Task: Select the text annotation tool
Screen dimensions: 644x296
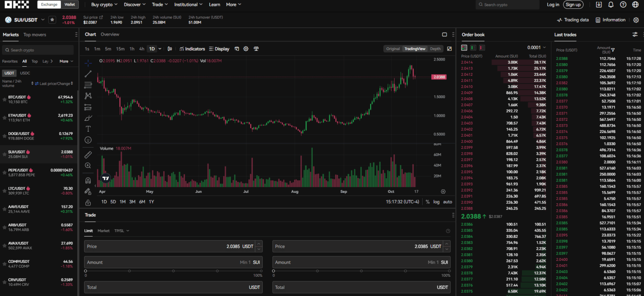Action: pos(88,129)
